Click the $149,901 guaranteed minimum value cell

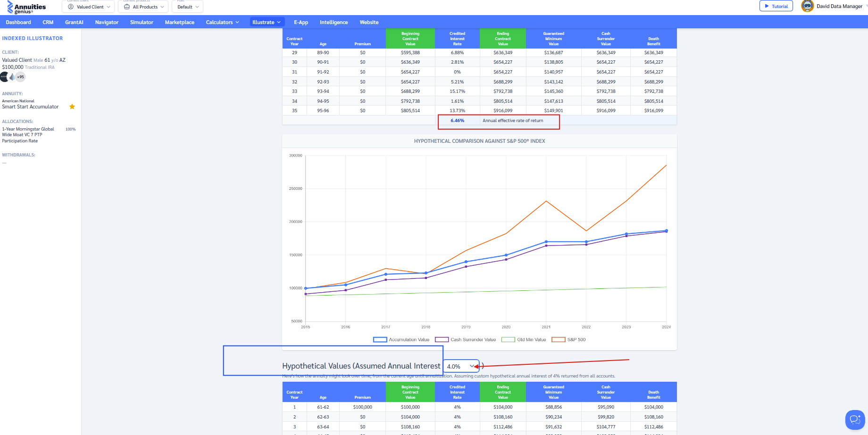[x=553, y=111]
